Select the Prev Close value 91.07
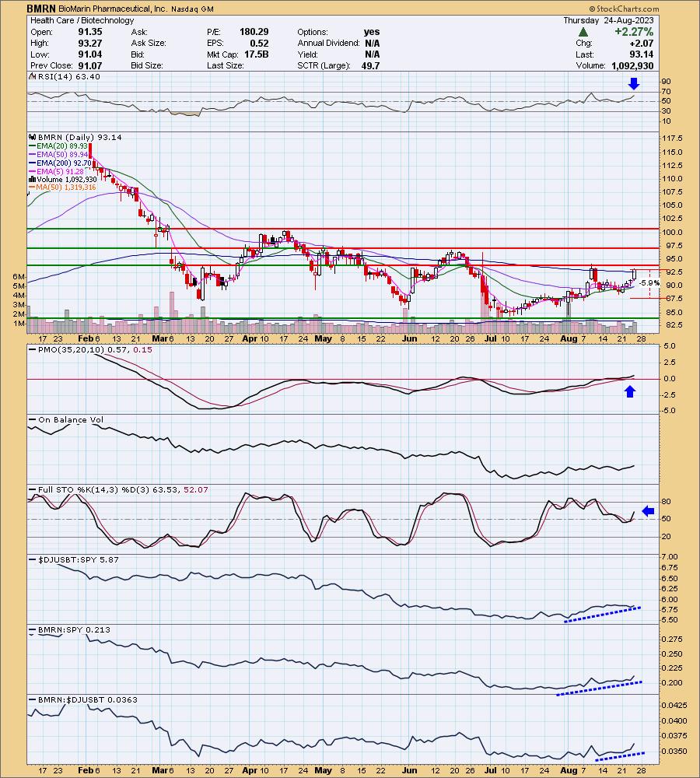 coord(89,65)
